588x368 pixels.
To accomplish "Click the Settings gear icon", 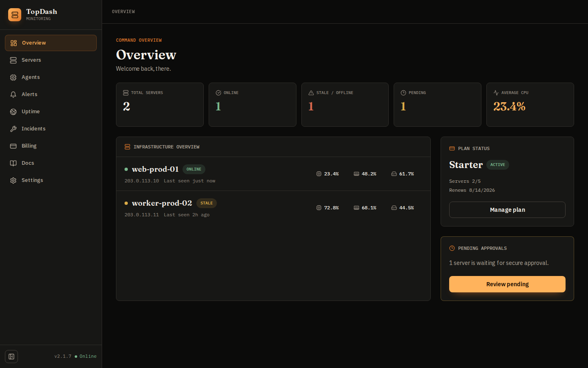I will 13,180.
